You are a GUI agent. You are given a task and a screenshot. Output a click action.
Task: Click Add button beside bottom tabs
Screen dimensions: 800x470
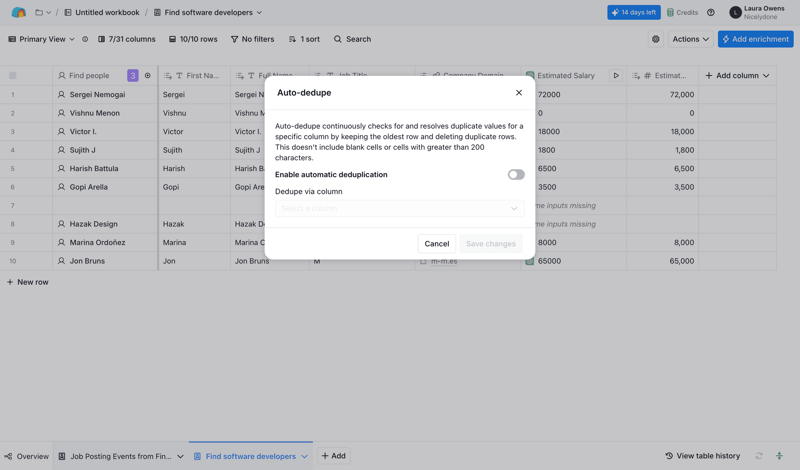pyautogui.click(x=334, y=456)
